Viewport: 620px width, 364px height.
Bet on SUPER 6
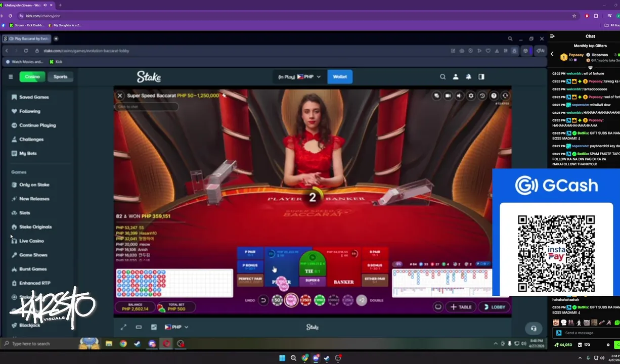[313, 281]
